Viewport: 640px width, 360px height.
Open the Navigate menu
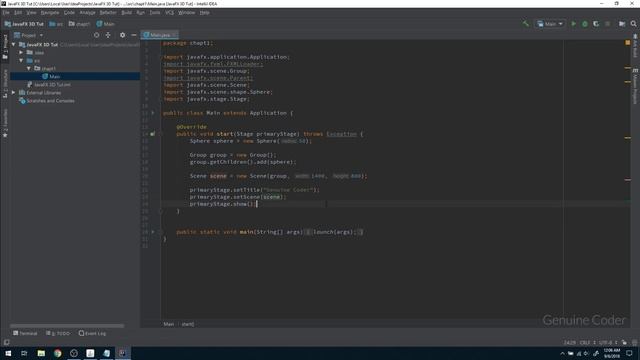pyautogui.click(x=50, y=13)
